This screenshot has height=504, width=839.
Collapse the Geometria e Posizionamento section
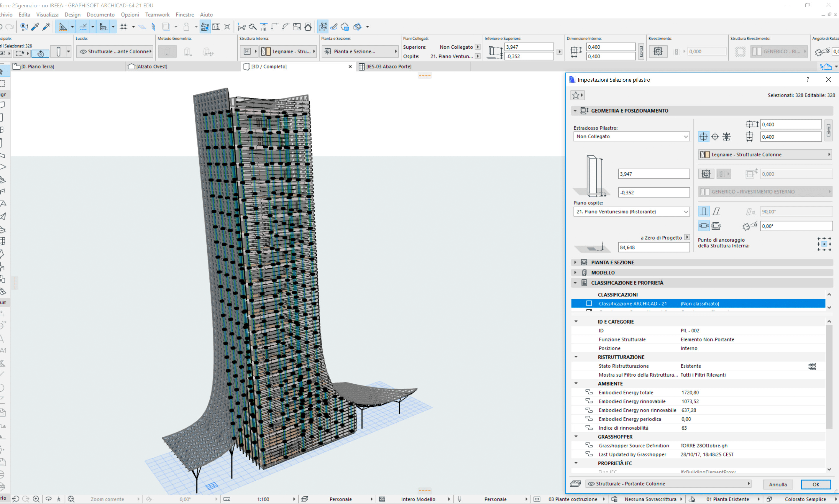tap(575, 111)
